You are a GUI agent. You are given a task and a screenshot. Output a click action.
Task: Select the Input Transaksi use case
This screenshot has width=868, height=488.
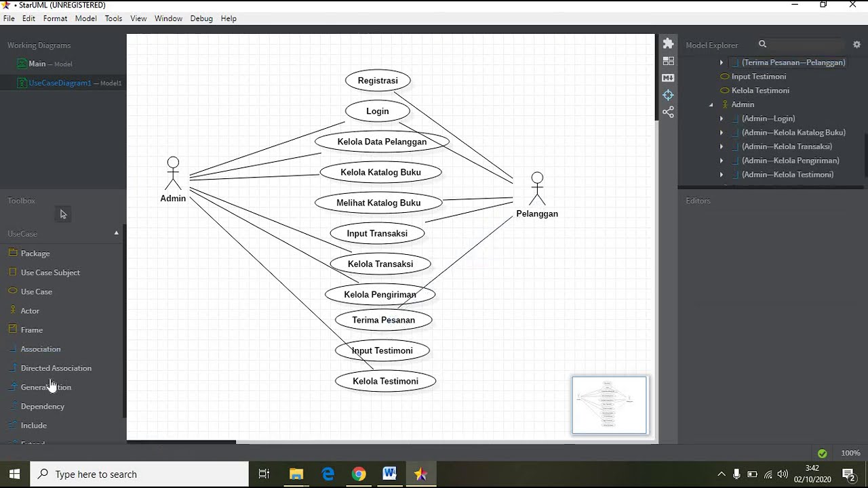click(x=377, y=233)
